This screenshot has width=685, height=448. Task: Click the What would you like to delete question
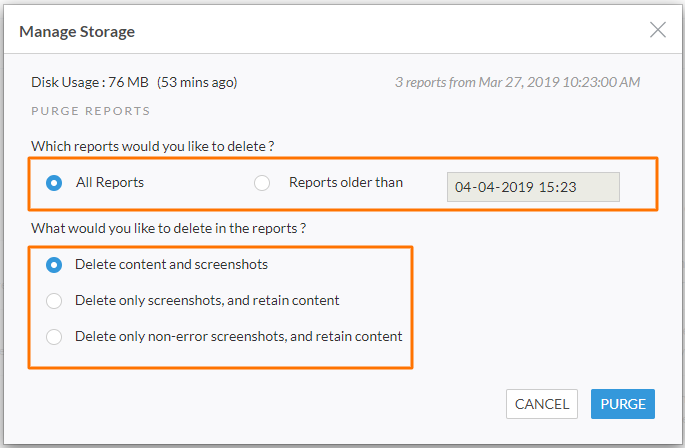click(x=169, y=228)
